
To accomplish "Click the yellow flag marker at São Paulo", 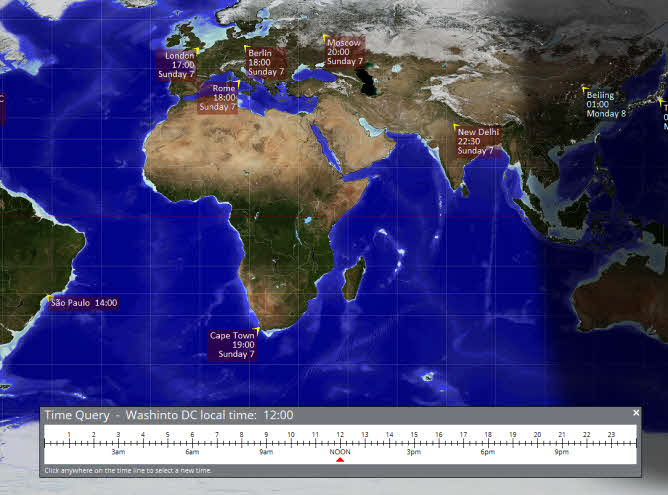I will coord(49,297).
